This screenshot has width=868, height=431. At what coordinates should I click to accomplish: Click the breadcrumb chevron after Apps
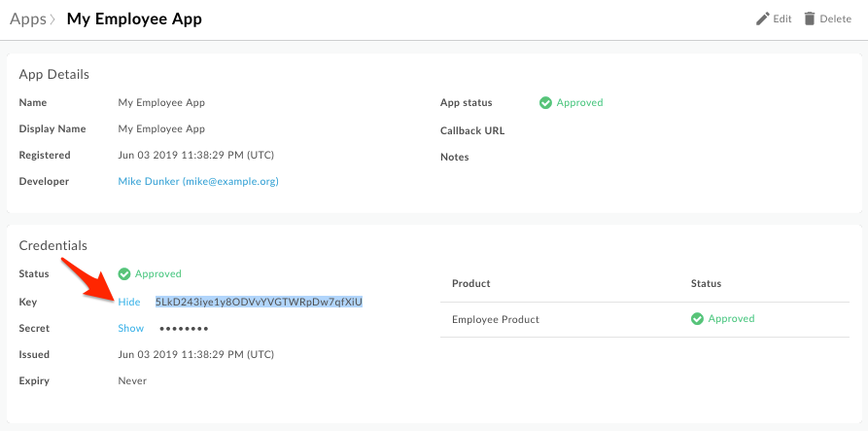(x=52, y=19)
